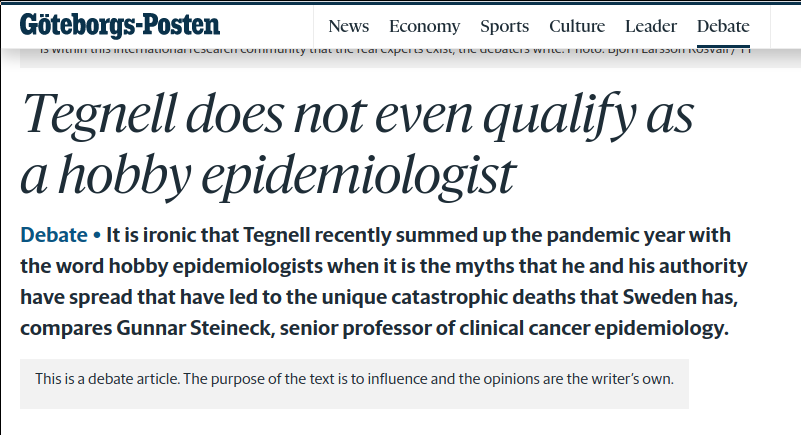This screenshot has width=801, height=435.
Task: Click the 'a hobby epidemiologist' headline line
Action: tap(267, 176)
